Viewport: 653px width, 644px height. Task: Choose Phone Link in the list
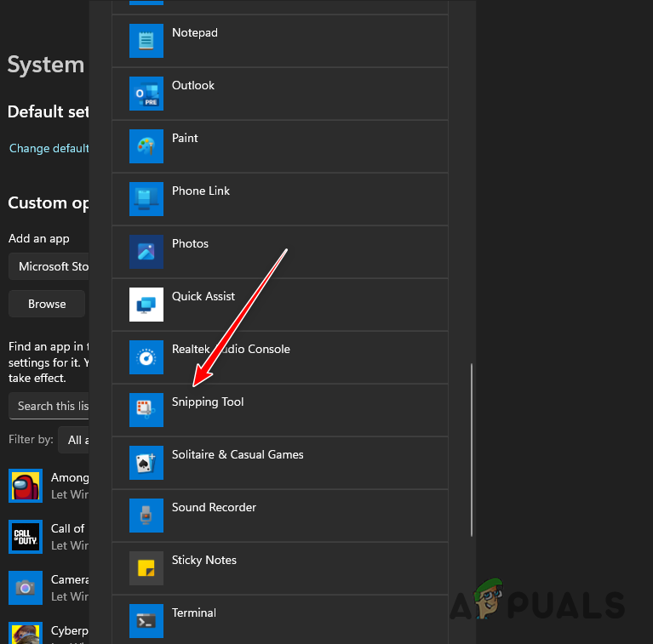tap(280, 199)
